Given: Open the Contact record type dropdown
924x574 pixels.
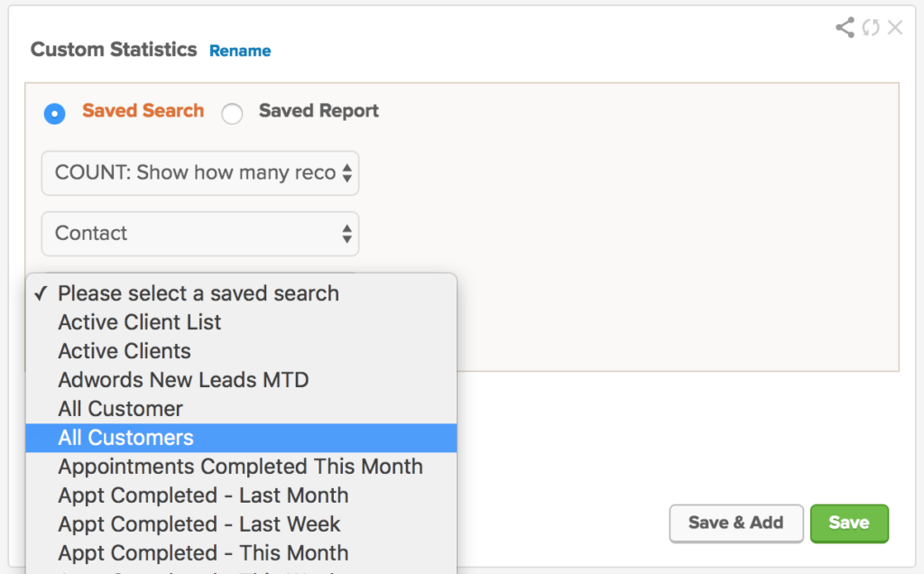Looking at the screenshot, I should click(x=200, y=234).
